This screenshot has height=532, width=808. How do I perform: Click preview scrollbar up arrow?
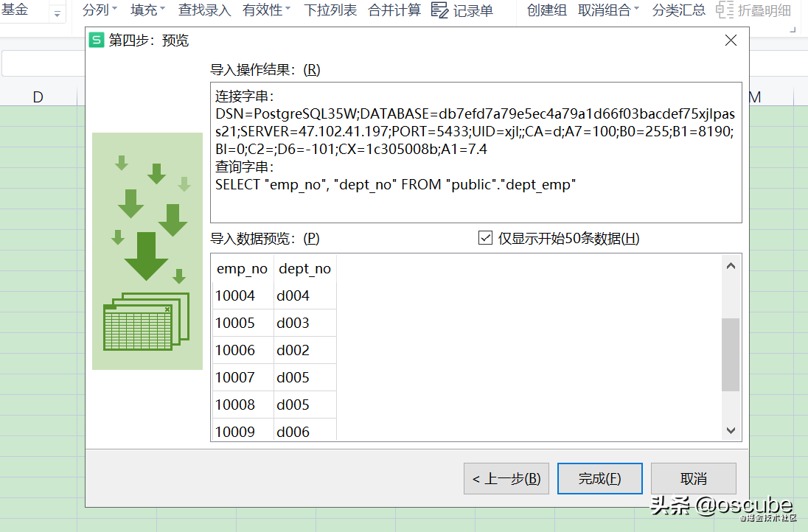pos(731,266)
